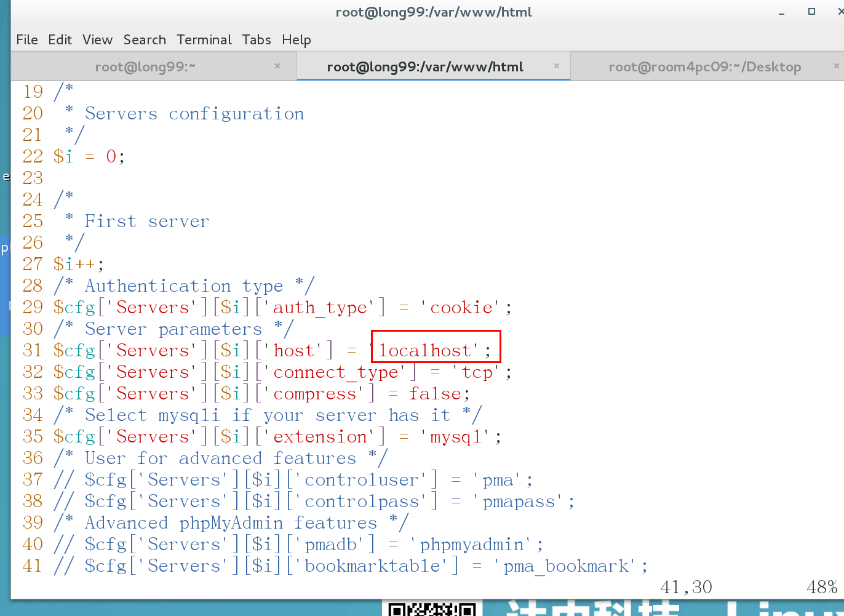This screenshot has width=844, height=616.
Task: Click the 'compress' key text
Action: [315, 393]
